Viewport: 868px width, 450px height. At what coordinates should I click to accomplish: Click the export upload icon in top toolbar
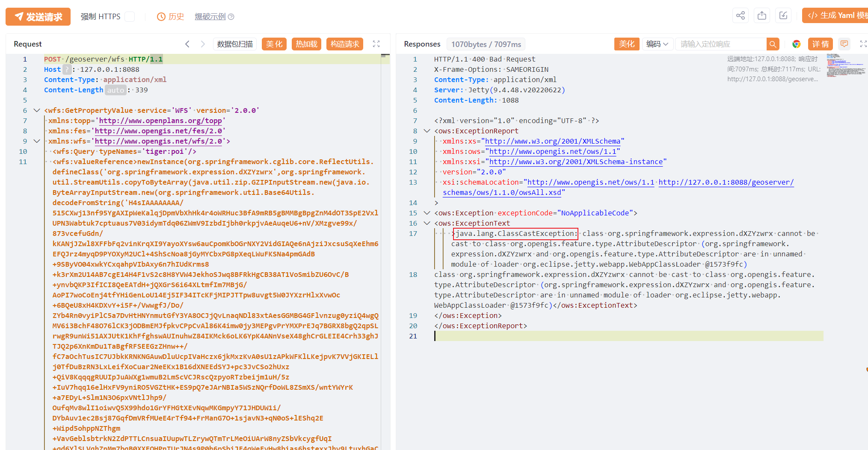pos(762,16)
